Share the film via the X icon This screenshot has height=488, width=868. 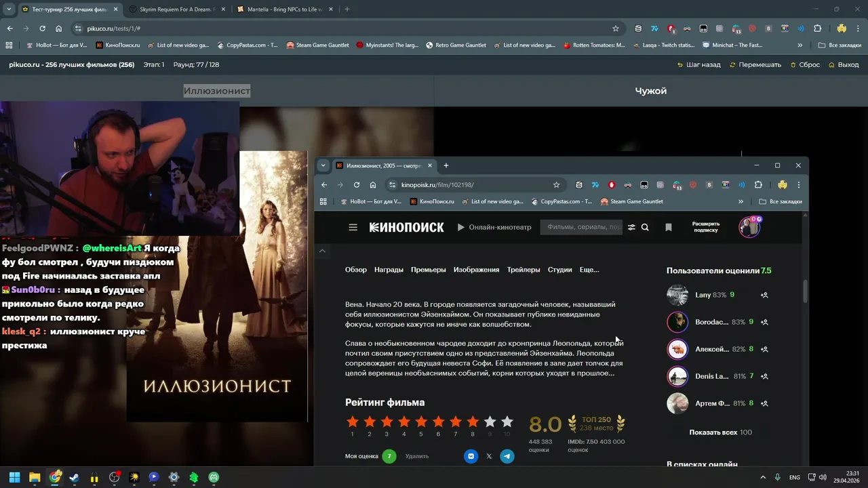point(489,456)
